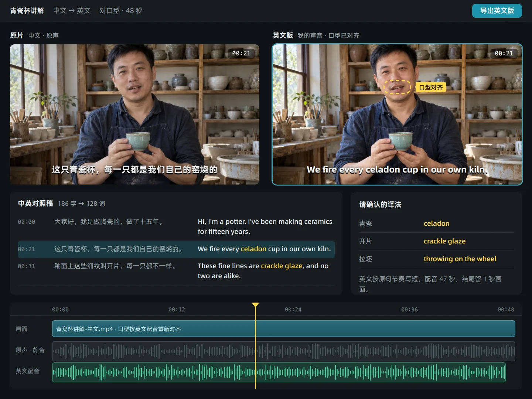
Task: Click the 中英对照稿 panel heading
Action: pos(35,204)
